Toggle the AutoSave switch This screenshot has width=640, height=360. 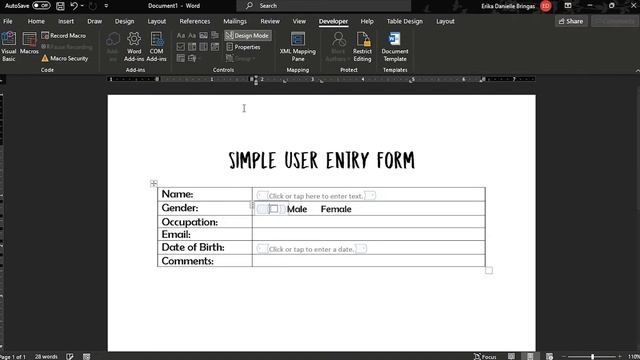41,6
